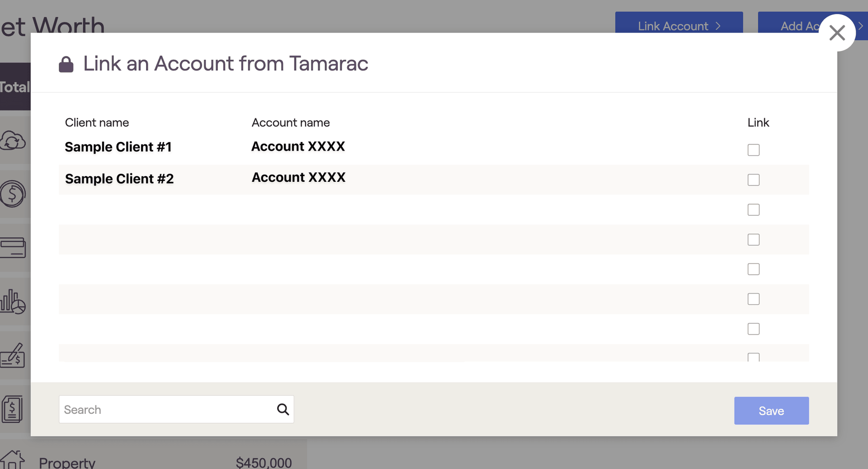The image size is (868, 469).
Task: Select the Total tab in sidebar
Action: pos(15,86)
